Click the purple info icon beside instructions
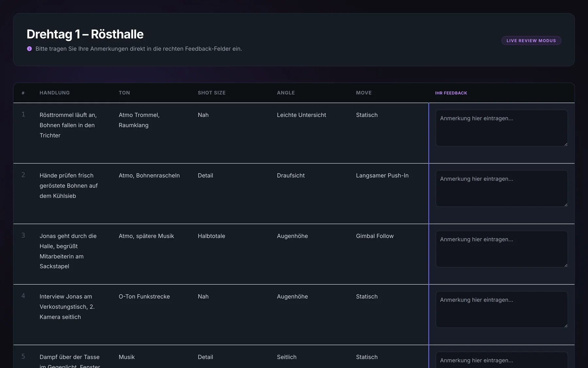Viewport: 588px width, 368px height. 29,49
